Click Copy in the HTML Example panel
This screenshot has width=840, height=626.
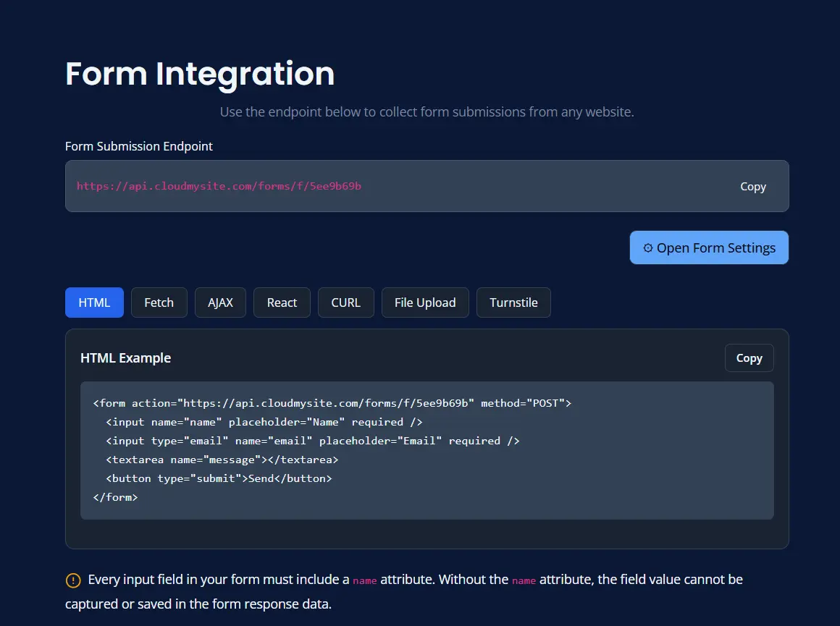coord(749,358)
